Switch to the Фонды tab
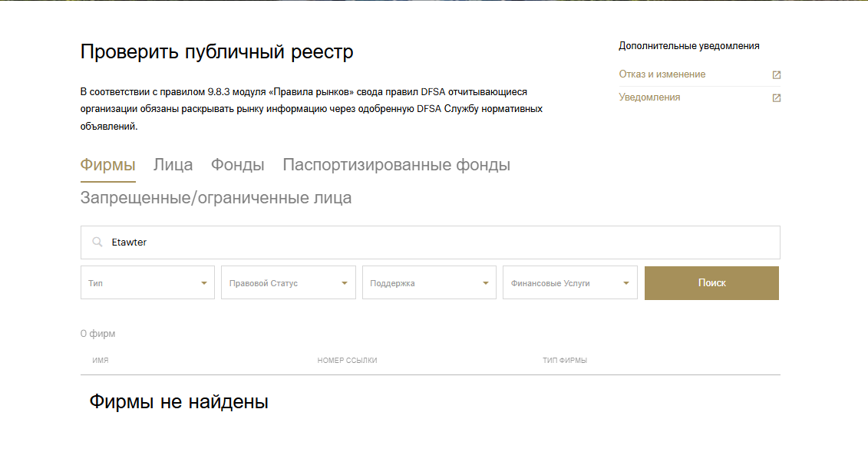This screenshot has height=475, width=868. pos(237,165)
